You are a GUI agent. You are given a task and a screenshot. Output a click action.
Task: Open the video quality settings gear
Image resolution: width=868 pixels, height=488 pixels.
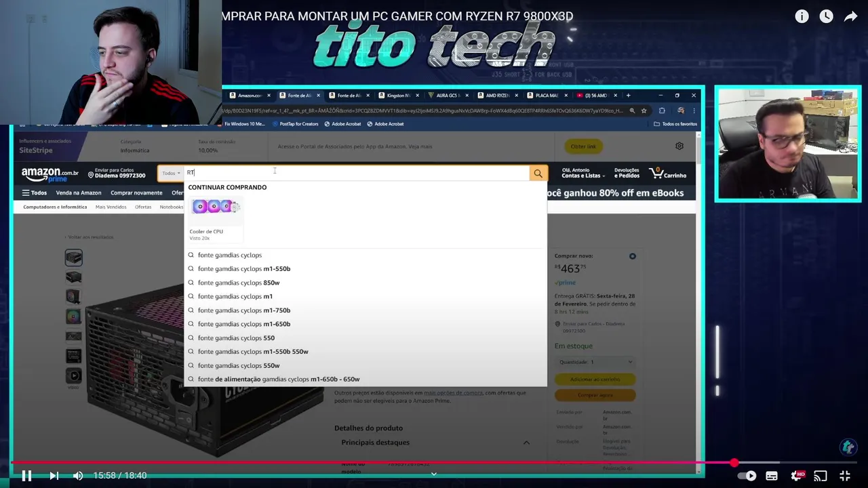tap(797, 476)
